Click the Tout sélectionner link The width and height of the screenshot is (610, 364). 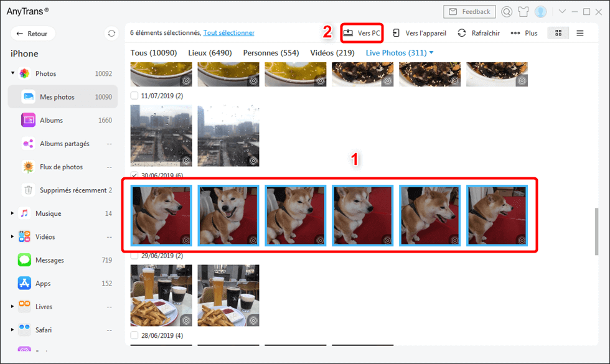coord(229,32)
